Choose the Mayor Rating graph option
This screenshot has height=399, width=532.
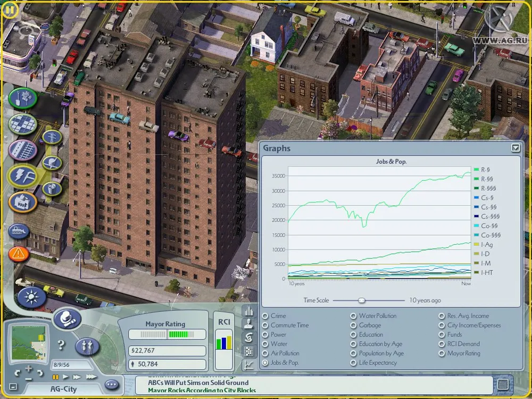[x=442, y=353]
